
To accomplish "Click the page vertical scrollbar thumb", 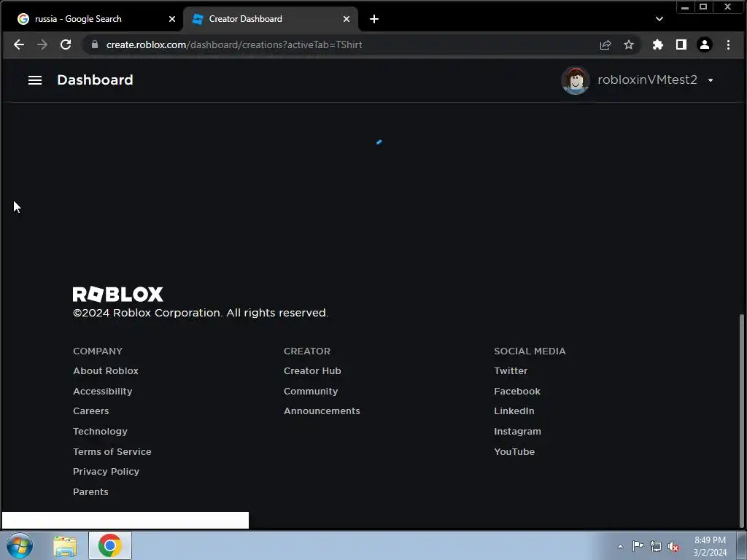I will (741, 421).
